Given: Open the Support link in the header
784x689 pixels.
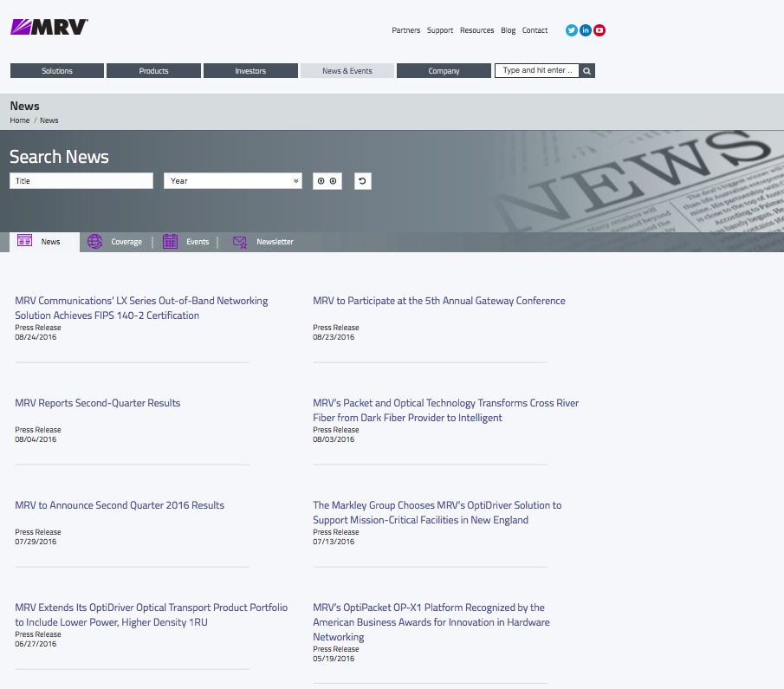Looking at the screenshot, I should 440,30.
